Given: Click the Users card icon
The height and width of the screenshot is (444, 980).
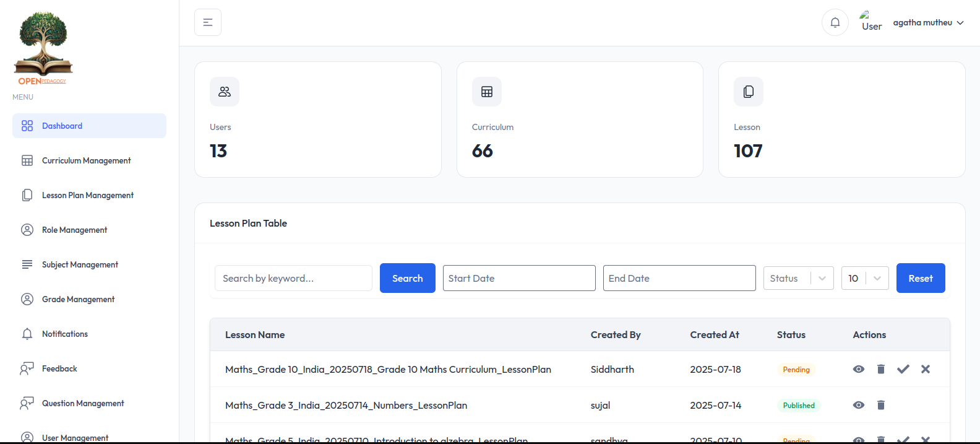Looking at the screenshot, I should (x=225, y=92).
